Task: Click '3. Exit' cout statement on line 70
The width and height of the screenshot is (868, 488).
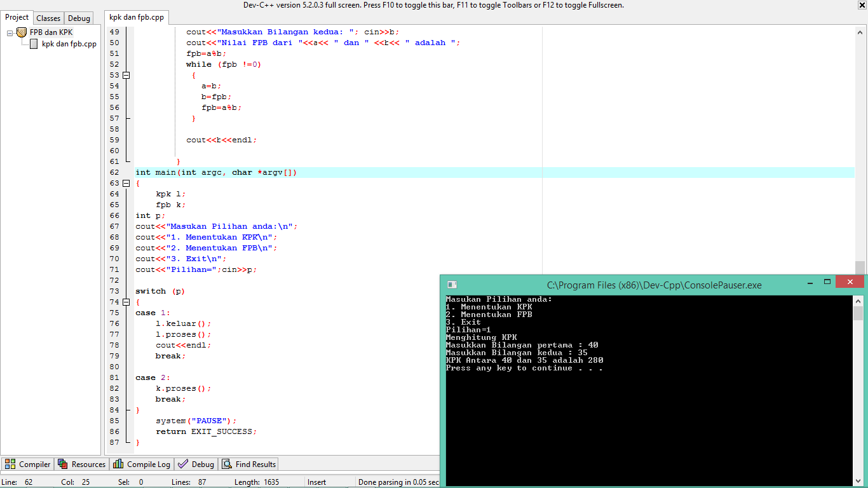Action: [181, 259]
